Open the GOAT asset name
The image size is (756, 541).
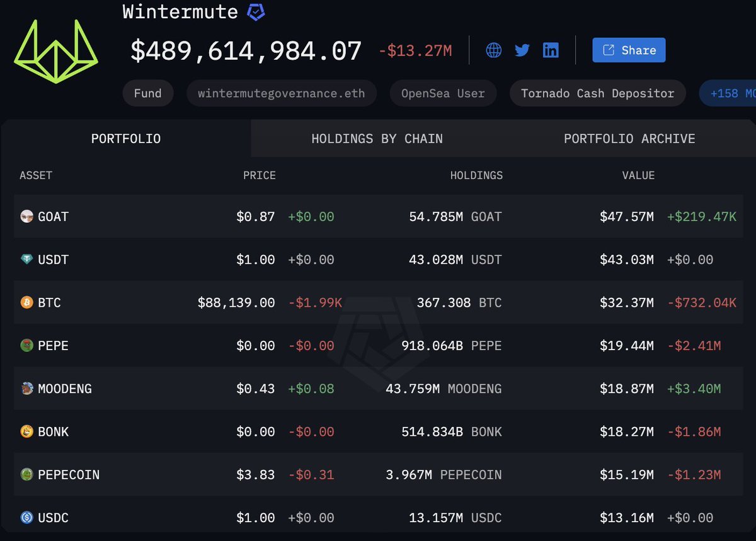coord(53,217)
